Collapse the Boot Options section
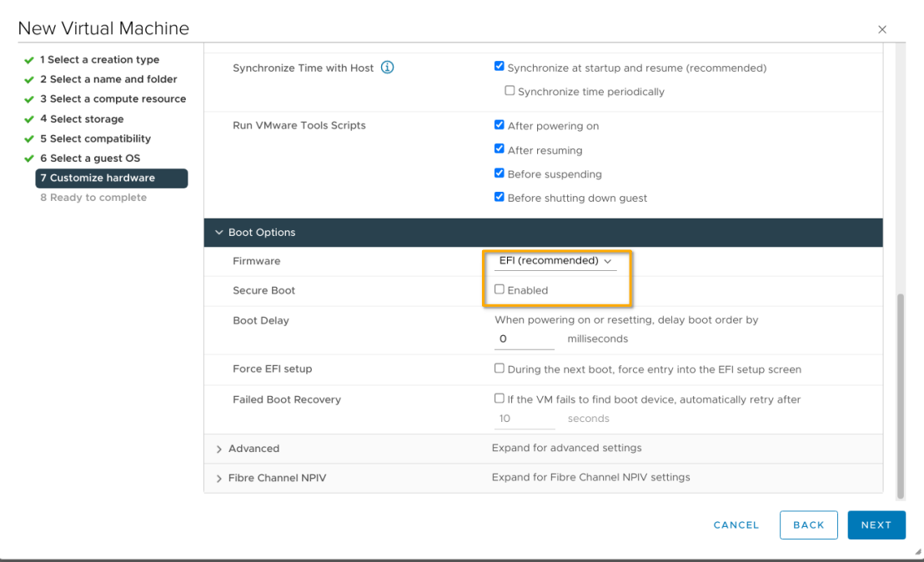Viewport: 924px width, 562px height. coord(219,233)
